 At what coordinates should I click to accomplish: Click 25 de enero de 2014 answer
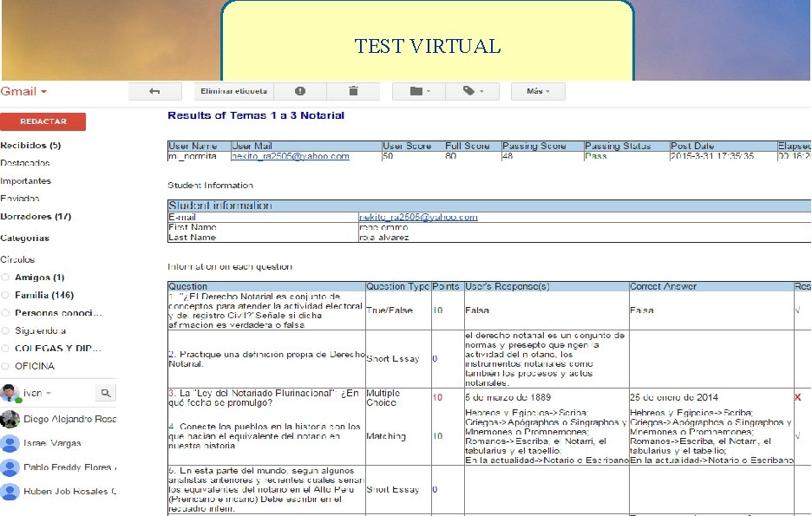pyautogui.click(x=674, y=397)
